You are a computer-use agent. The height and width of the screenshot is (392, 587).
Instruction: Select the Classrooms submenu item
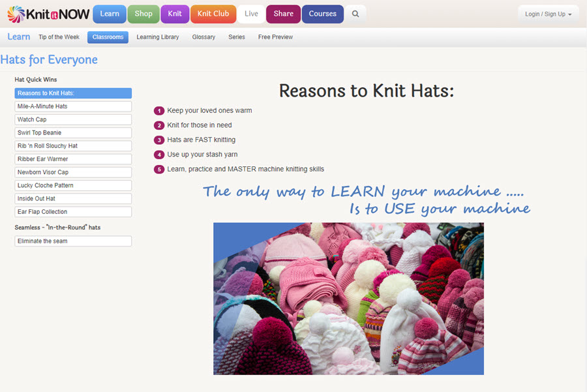(108, 37)
